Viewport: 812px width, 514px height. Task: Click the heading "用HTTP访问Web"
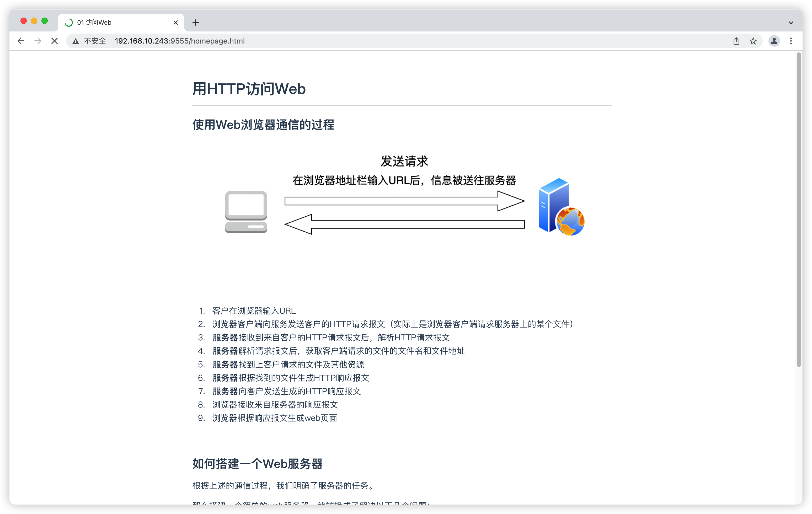point(249,89)
